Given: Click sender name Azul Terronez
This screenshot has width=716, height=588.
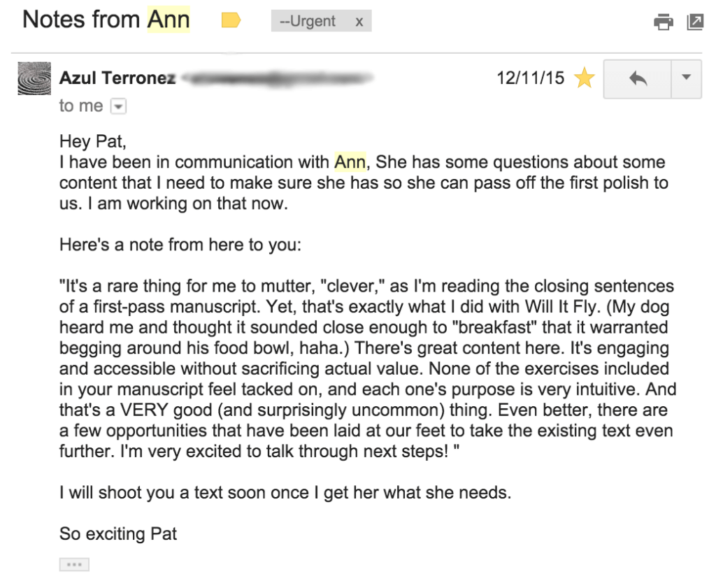Looking at the screenshot, I should pos(117,78).
